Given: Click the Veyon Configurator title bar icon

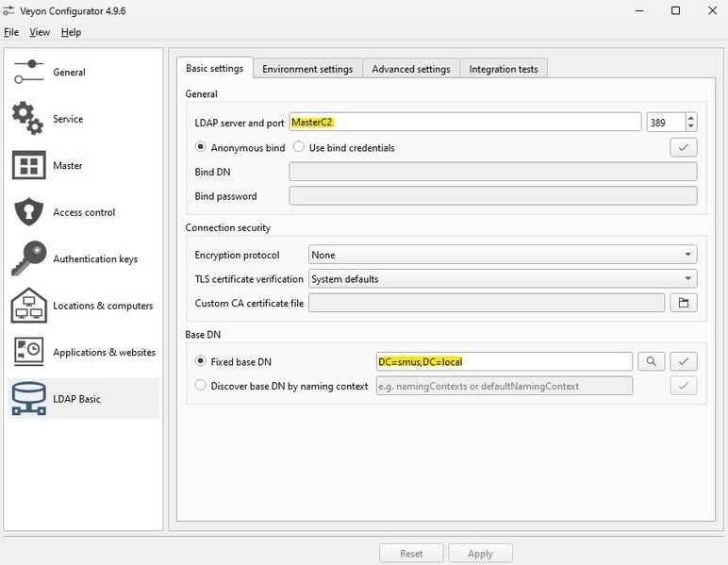Looking at the screenshot, I should (8, 11).
